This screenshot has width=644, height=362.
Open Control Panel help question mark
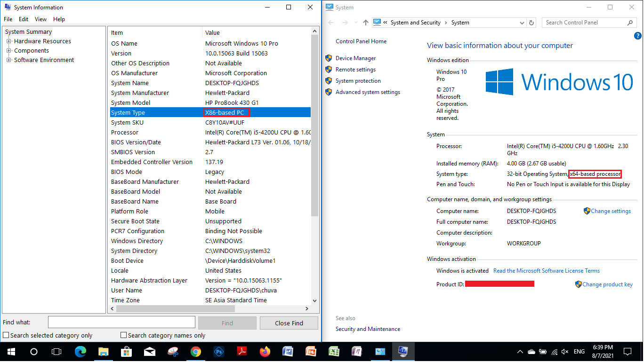pyautogui.click(x=637, y=36)
